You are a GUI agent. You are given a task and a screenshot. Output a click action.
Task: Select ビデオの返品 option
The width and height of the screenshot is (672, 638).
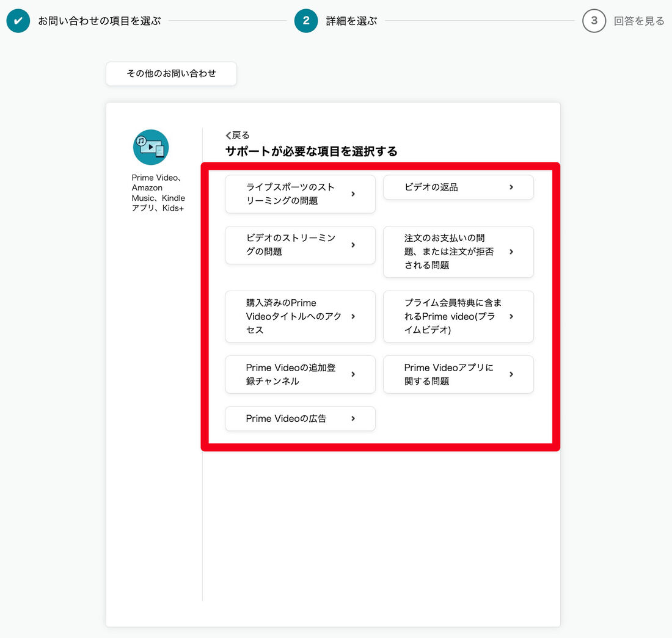[x=458, y=187]
